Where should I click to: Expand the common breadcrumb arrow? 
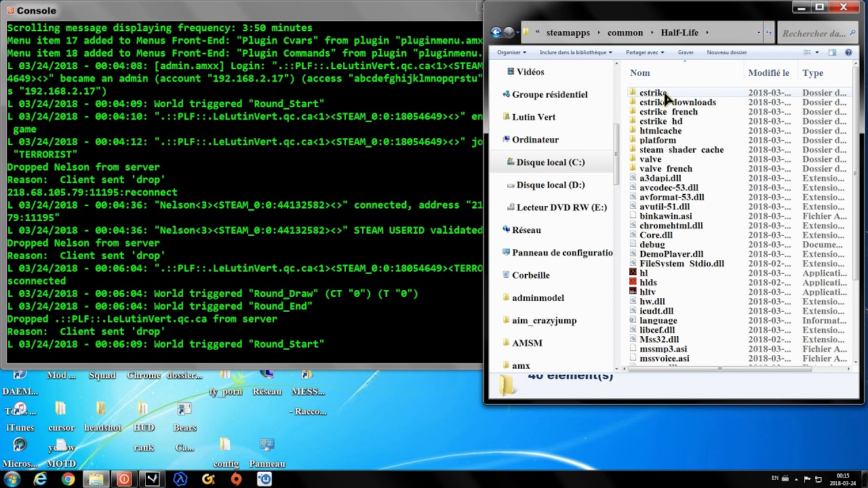(x=652, y=33)
